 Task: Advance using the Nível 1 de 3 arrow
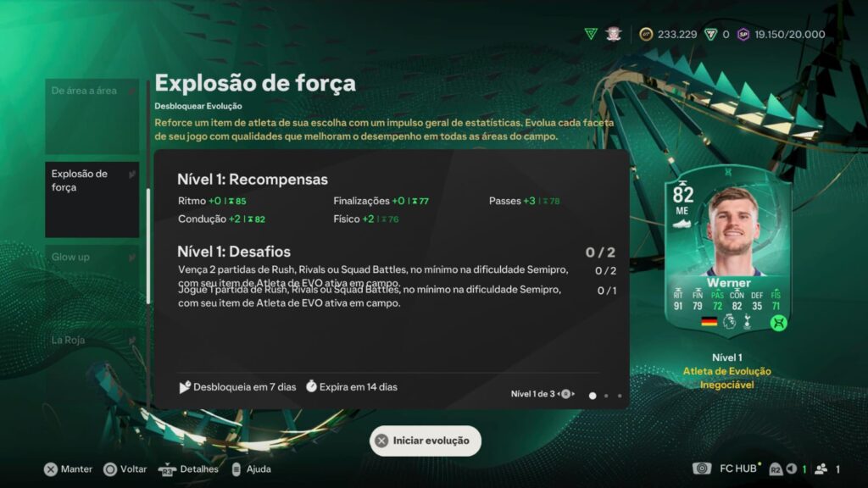click(573, 394)
